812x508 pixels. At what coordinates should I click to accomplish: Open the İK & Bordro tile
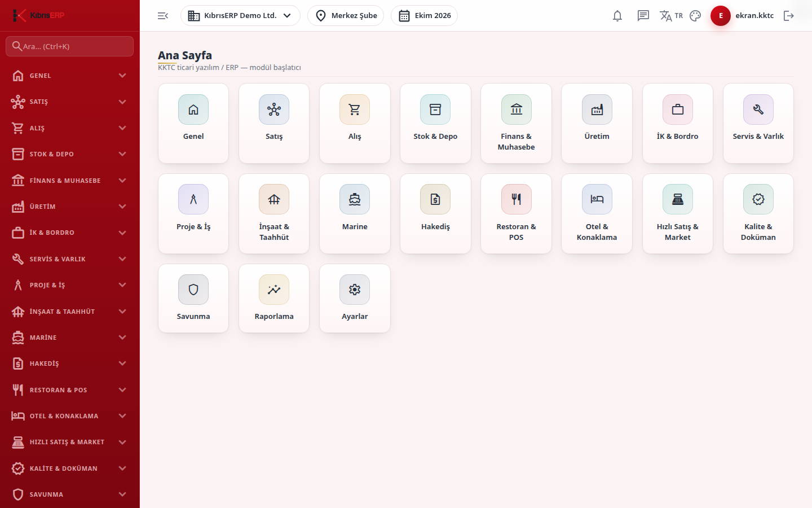pyautogui.click(x=678, y=123)
